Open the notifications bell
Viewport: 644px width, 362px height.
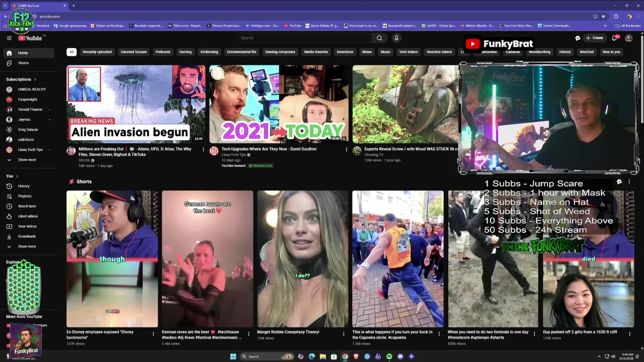[614, 38]
